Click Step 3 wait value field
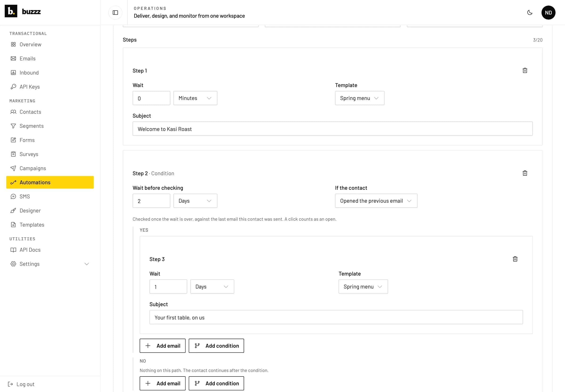The image size is (565, 392). click(x=168, y=286)
